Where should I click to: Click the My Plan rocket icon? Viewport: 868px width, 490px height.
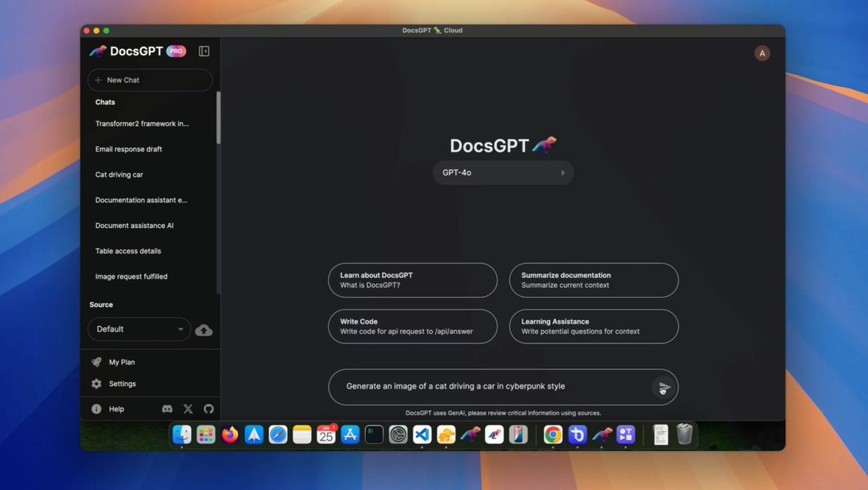click(96, 362)
